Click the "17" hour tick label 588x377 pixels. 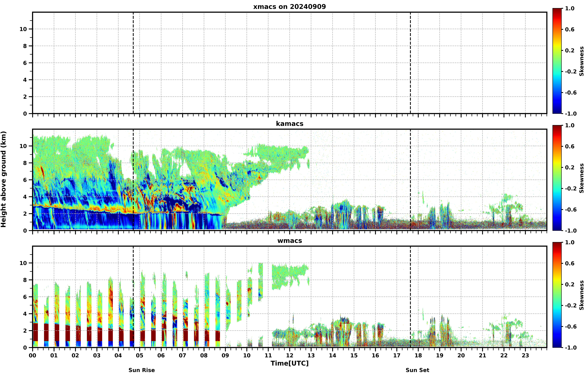397,355
